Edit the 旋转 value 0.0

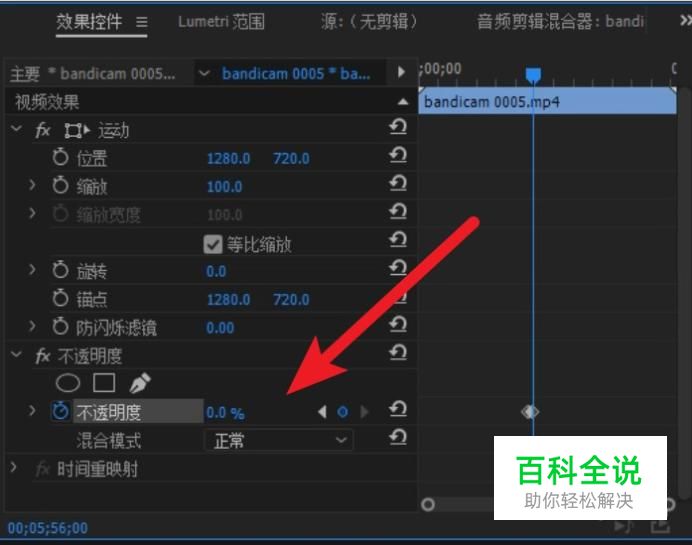pos(216,271)
